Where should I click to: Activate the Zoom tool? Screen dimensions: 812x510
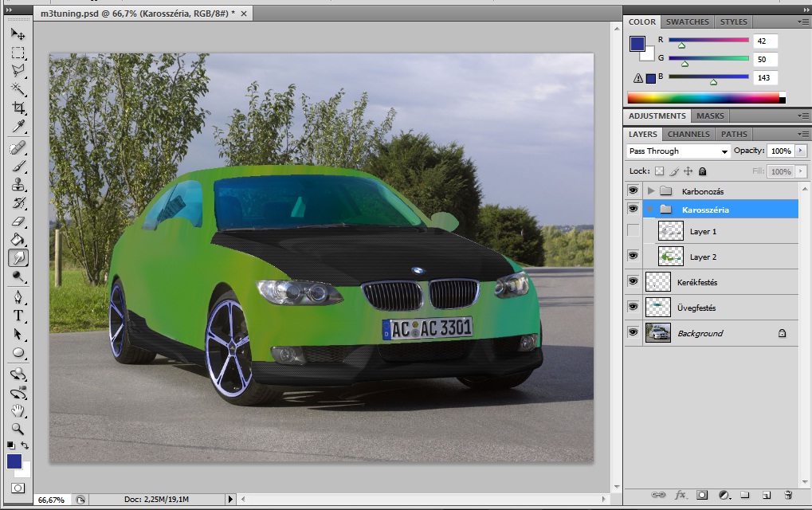pos(18,429)
